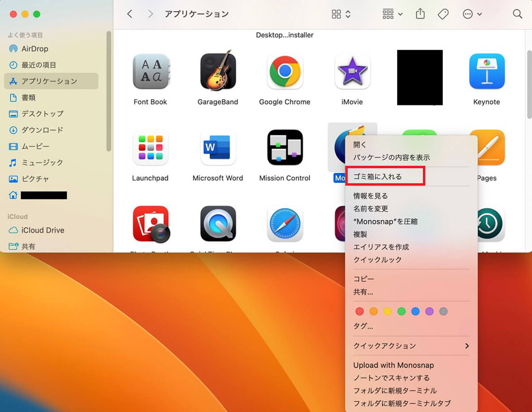Screen dimensions: 532x412
Task: Apply the purple tag color dot
Action: (x=429, y=311)
